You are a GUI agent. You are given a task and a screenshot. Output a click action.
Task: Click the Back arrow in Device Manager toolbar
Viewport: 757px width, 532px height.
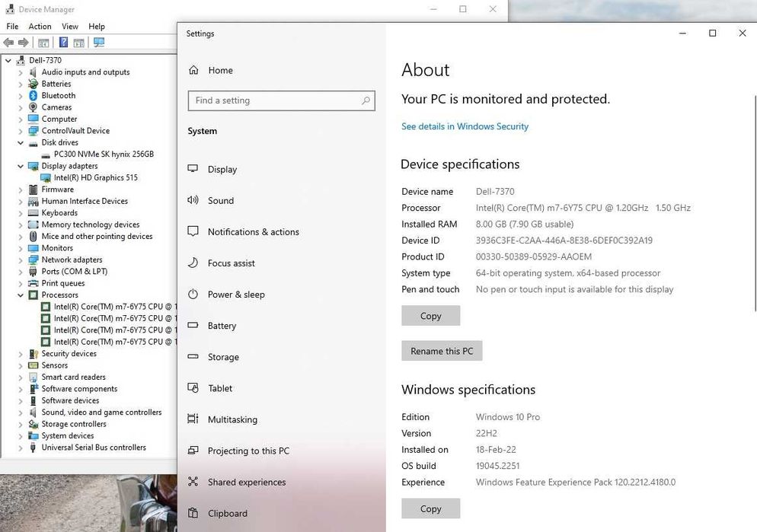click(8, 43)
